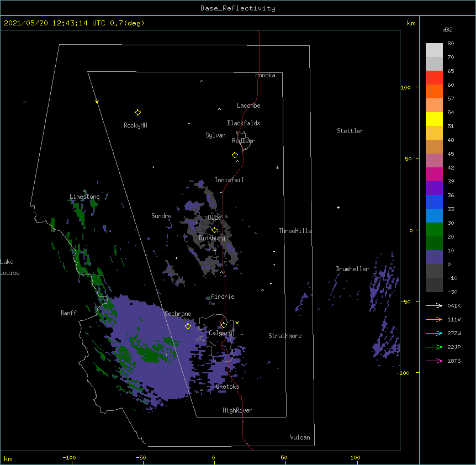
Task: Click the cyan 27ZW arrow in legend
Action: 434,333
